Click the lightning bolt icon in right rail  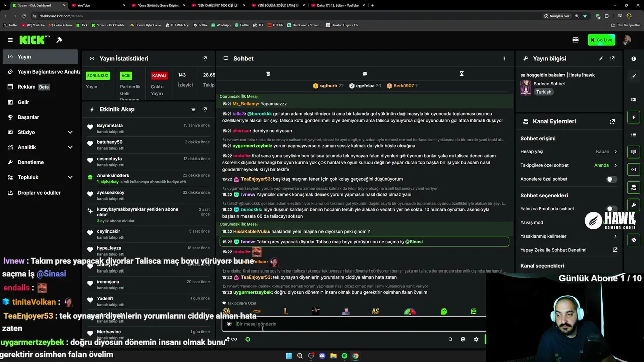[x=634, y=117]
